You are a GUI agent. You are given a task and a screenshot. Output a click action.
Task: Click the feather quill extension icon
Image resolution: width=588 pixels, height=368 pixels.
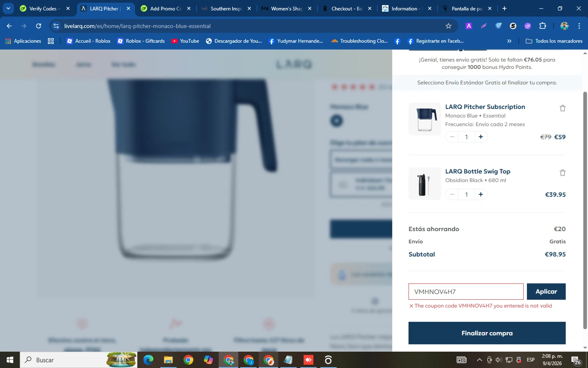click(x=483, y=26)
